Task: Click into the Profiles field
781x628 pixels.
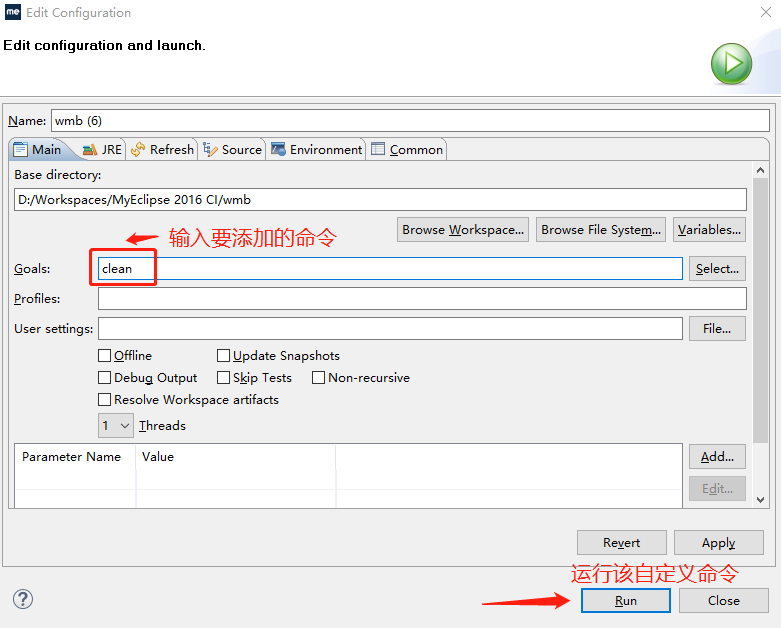Action: coord(422,299)
